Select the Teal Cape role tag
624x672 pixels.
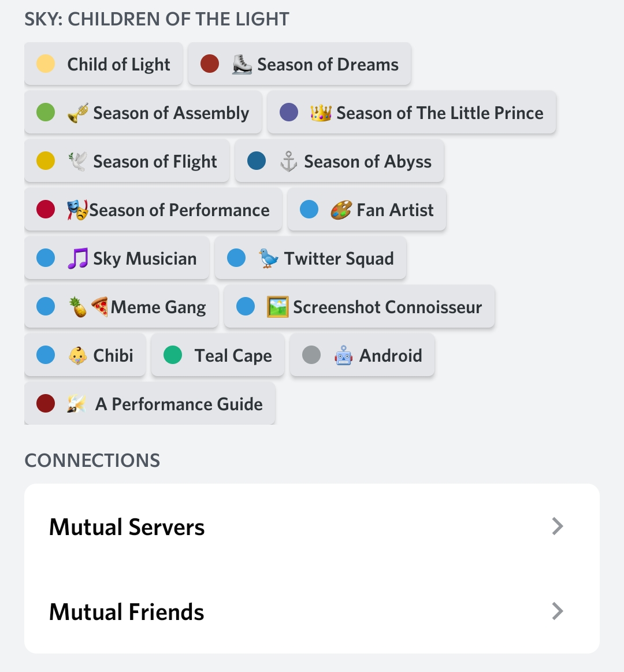click(218, 355)
